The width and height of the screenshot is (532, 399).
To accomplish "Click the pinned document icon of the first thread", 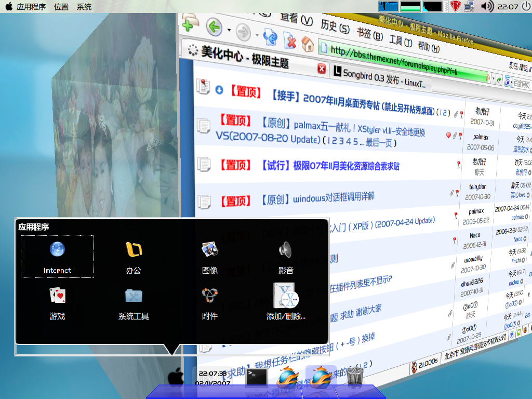I will (203, 87).
